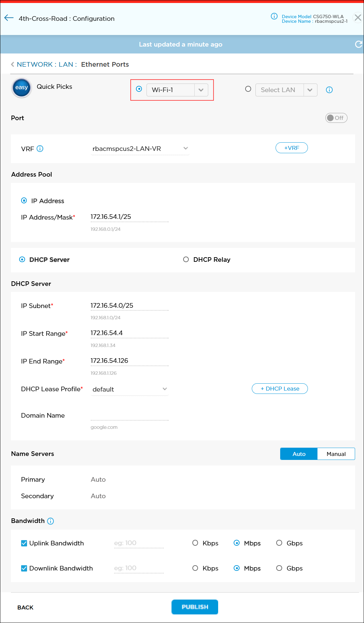Click the easy Quick Picks logo
364x623 pixels.
22,88
